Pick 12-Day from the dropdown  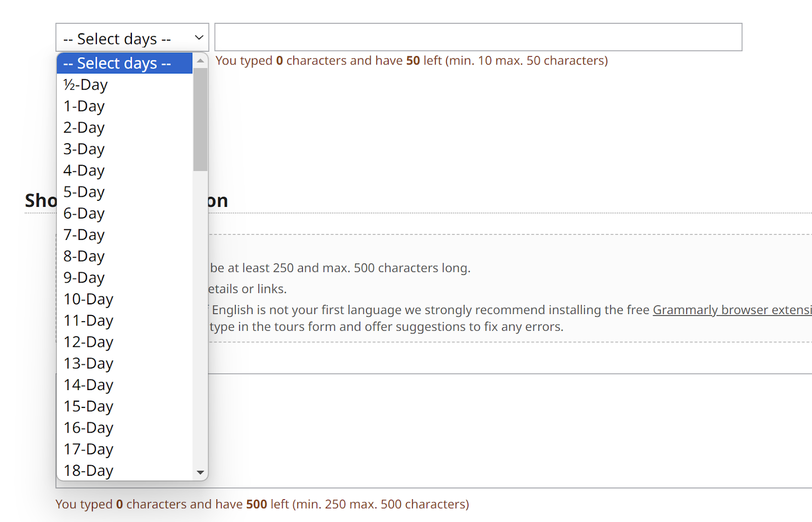(124, 342)
